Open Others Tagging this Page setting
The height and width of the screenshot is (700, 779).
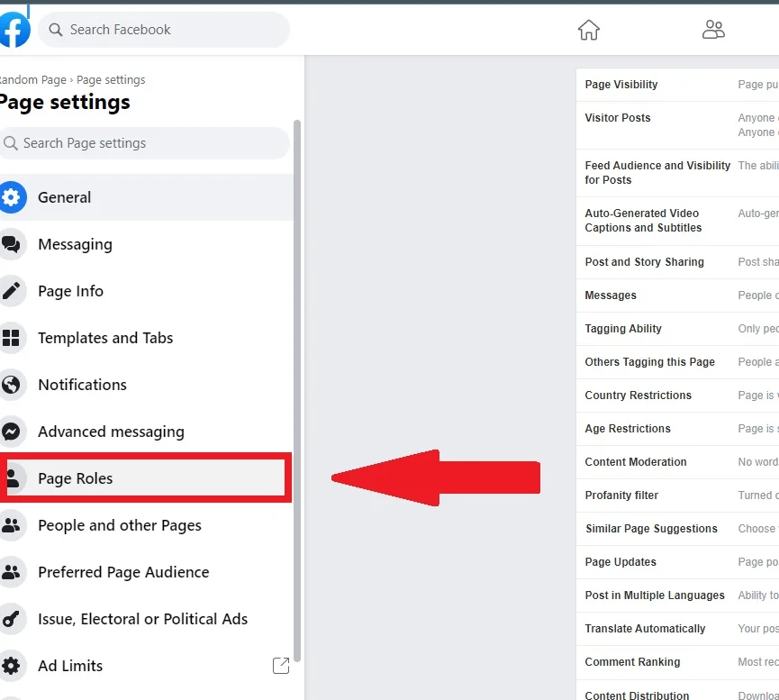click(677, 362)
